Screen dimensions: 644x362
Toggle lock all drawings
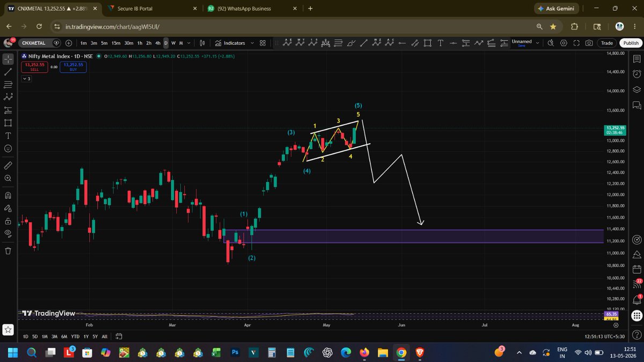pos(8,221)
